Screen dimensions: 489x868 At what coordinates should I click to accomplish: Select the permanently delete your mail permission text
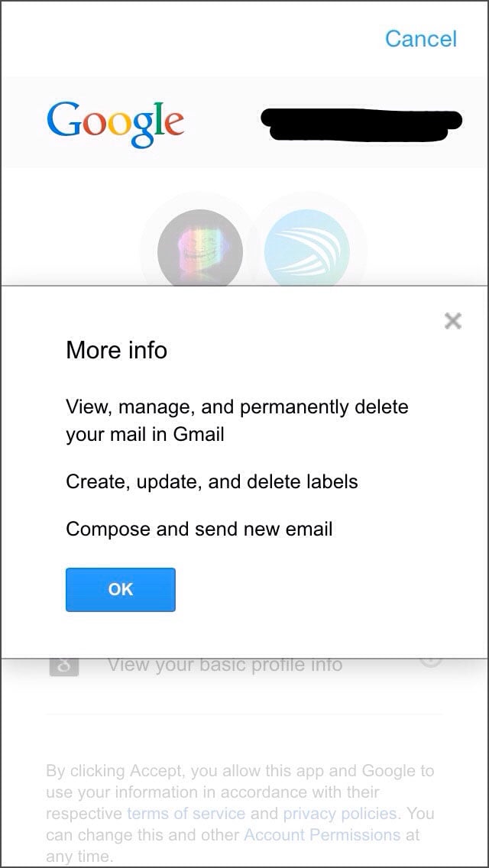click(237, 420)
